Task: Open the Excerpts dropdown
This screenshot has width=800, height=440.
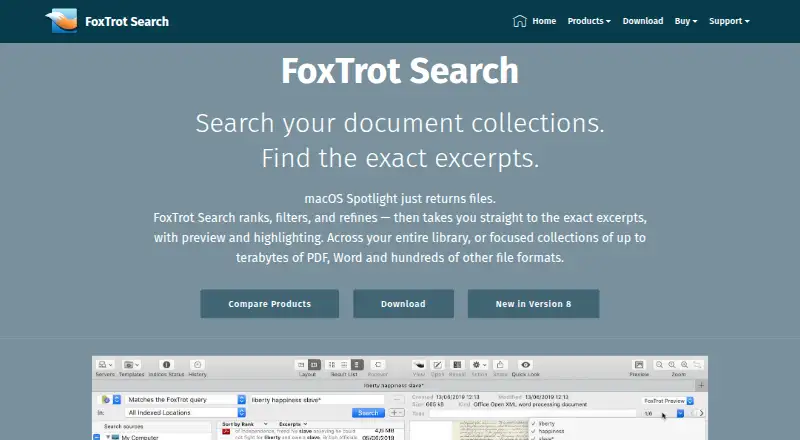Action: point(293,424)
